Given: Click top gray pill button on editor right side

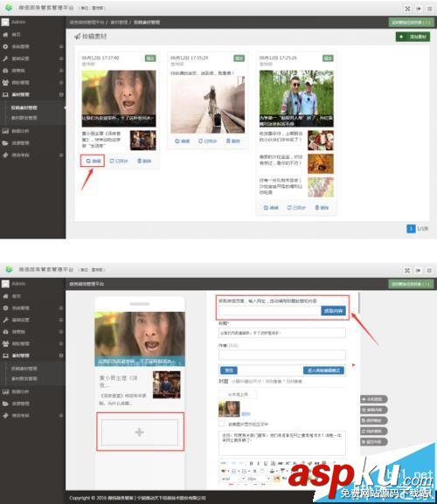Looking at the screenshot, I should coord(374,399).
